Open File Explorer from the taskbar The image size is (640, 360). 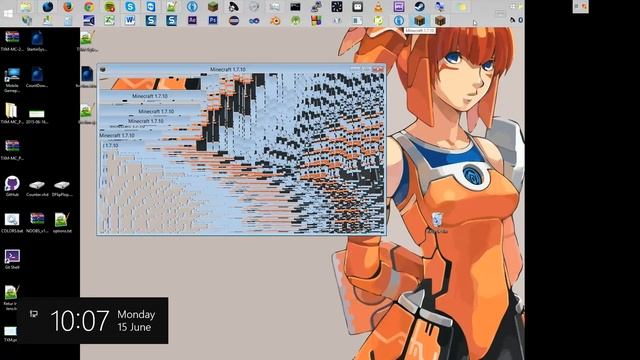tap(26, 7)
